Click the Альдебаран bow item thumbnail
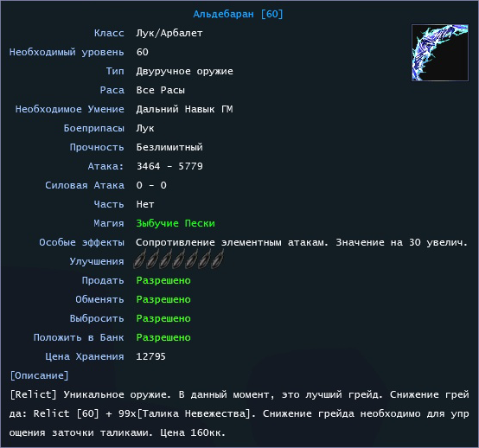 click(440, 53)
